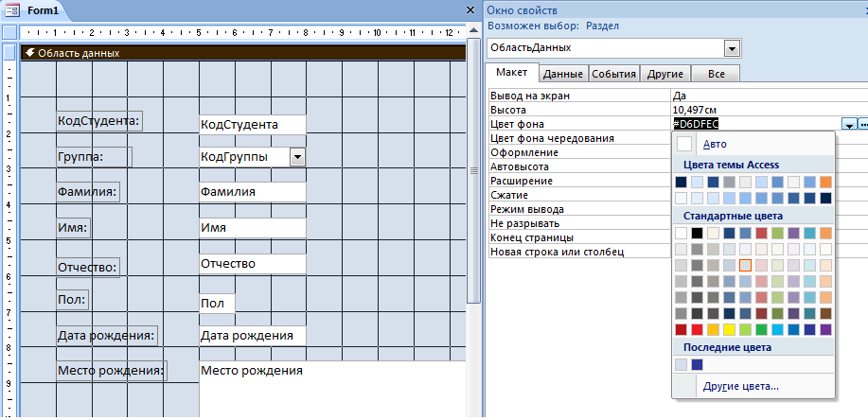Open the События tab

(x=613, y=74)
